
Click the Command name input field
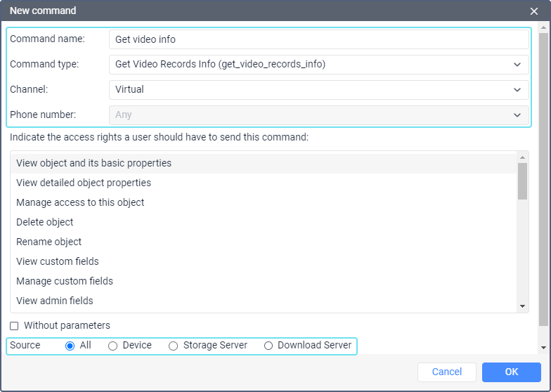click(x=319, y=39)
